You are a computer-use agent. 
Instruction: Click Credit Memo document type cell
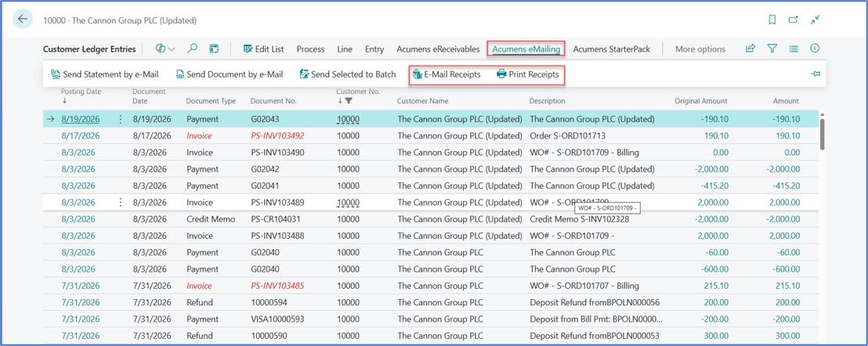[211, 219]
